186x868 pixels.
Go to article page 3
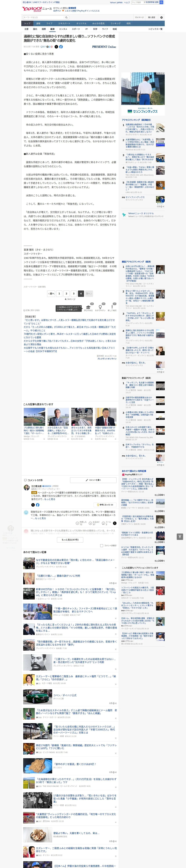74,294
